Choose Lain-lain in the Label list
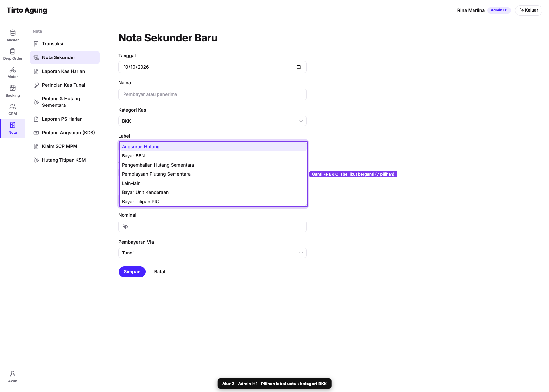 213,183
